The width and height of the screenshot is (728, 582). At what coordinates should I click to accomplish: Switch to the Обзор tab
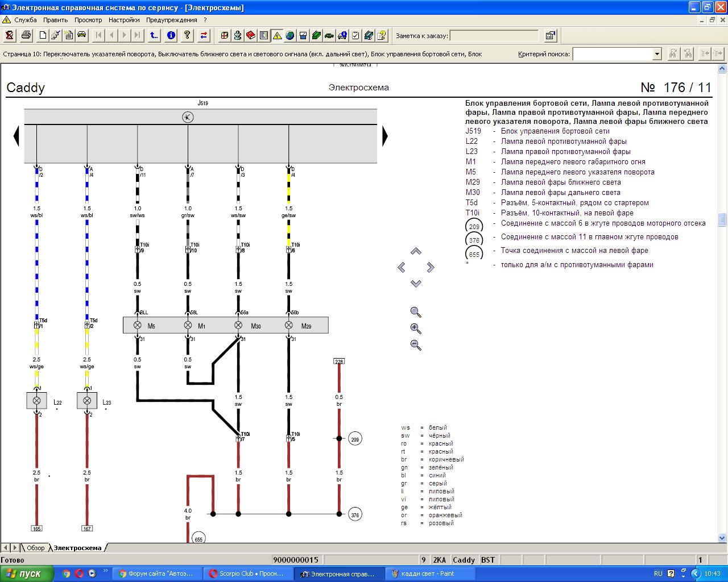coord(35,548)
